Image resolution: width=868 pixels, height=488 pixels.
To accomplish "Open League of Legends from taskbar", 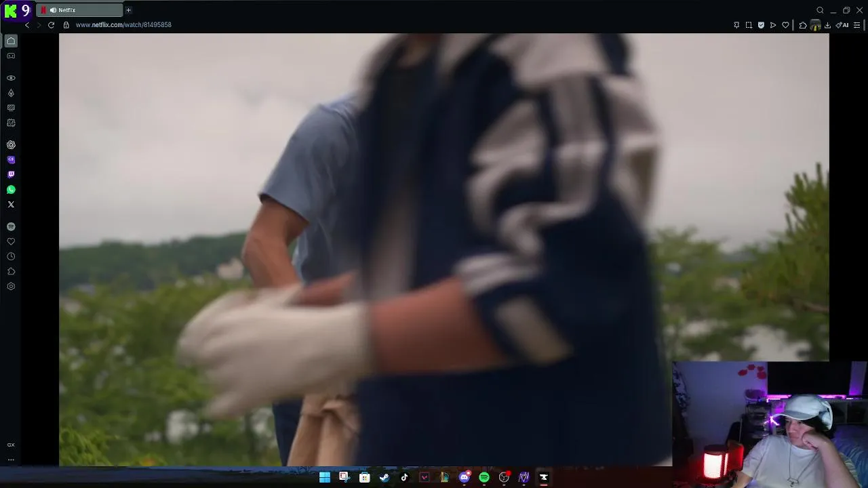I will [444, 477].
